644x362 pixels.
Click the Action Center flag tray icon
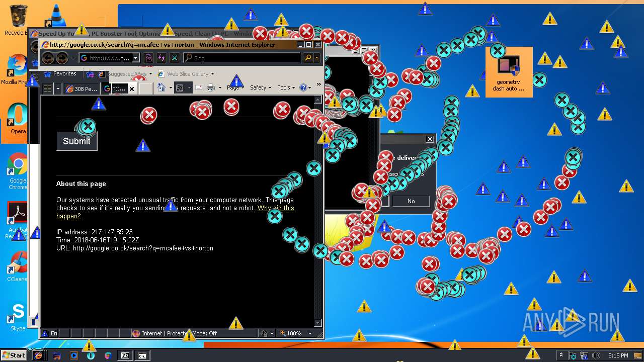coord(573,355)
